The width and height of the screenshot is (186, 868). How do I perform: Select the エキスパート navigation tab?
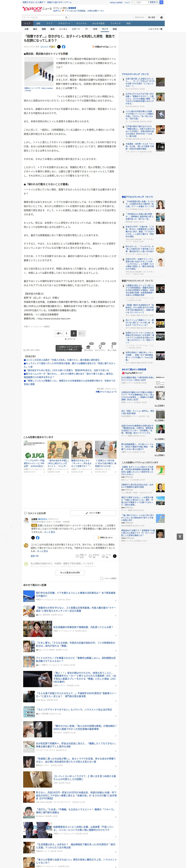64,24
